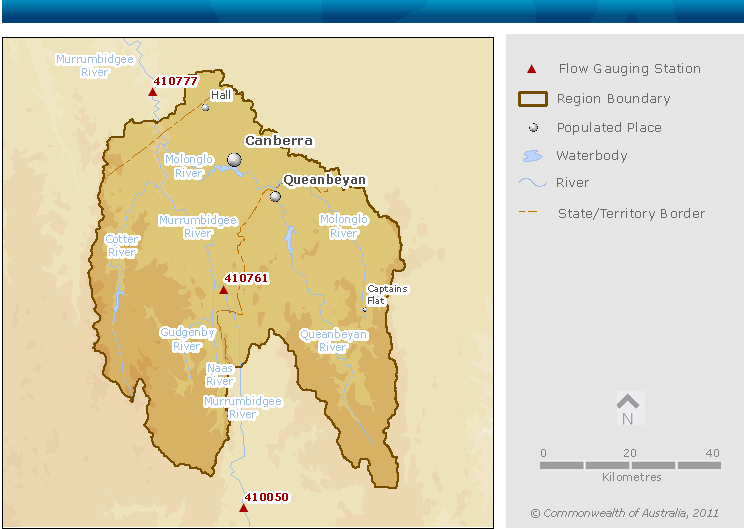Click the '410050' station label
The image size is (744, 529).
[266, 497]
